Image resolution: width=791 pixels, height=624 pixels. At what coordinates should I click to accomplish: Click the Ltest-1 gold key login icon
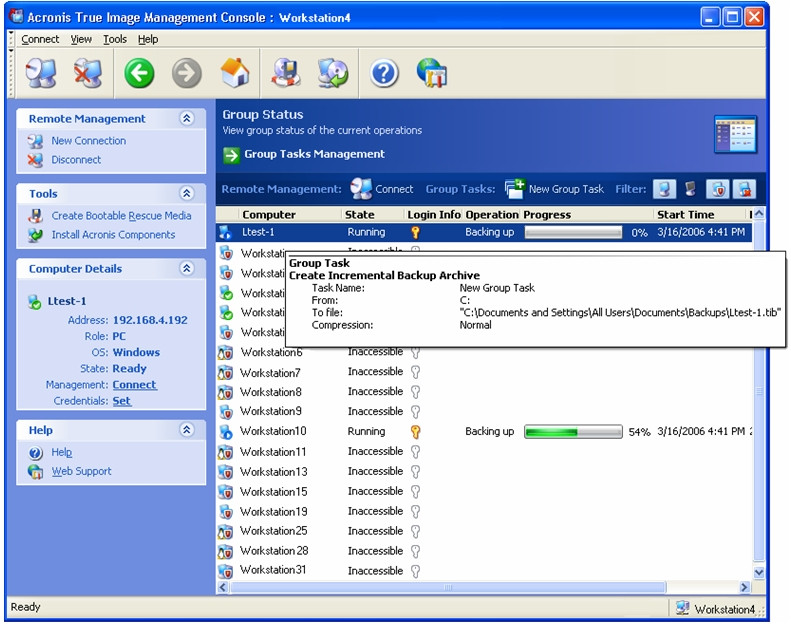click(x=415, y=233)
